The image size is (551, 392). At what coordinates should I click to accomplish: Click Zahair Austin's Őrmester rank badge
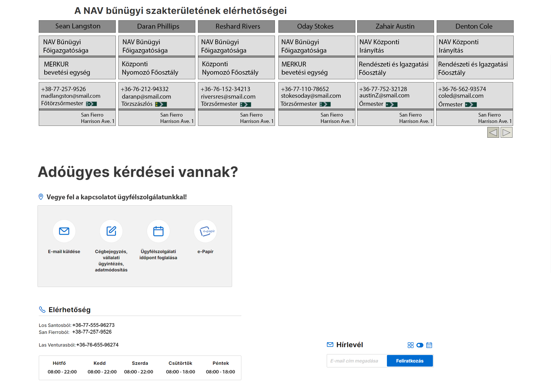[x=392, y=104]
